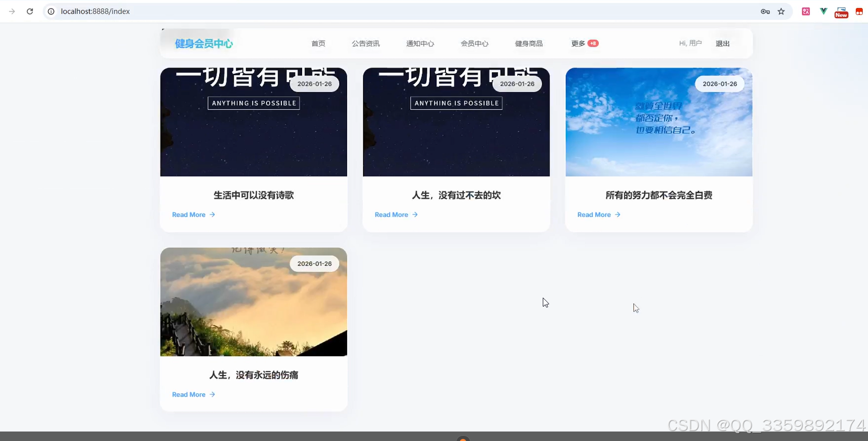Bookmark this page with the star icon
The height and width of the screenshot is (441, 868).
pos(781,12)
